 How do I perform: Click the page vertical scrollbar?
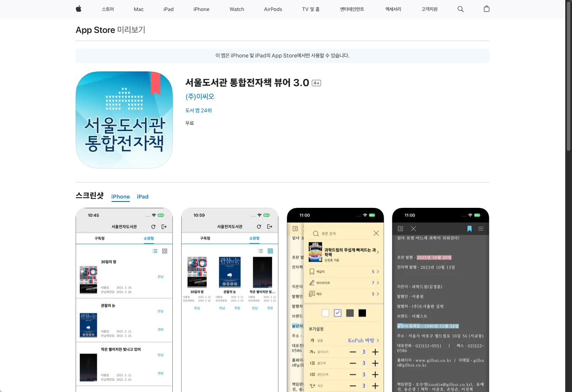coord(569,76)
